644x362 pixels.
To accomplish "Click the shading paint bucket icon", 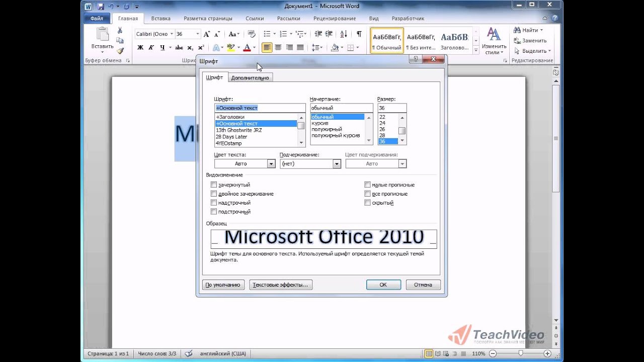I will tap(335, 48).
